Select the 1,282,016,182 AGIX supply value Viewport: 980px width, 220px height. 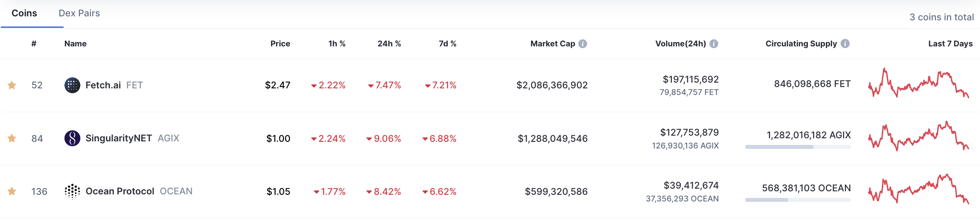coord(809,135)
